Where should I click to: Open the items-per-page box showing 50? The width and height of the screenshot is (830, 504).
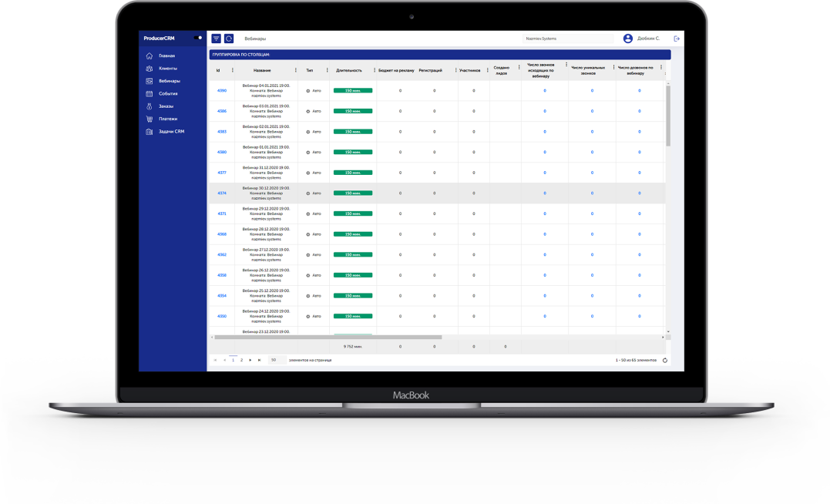277,360
